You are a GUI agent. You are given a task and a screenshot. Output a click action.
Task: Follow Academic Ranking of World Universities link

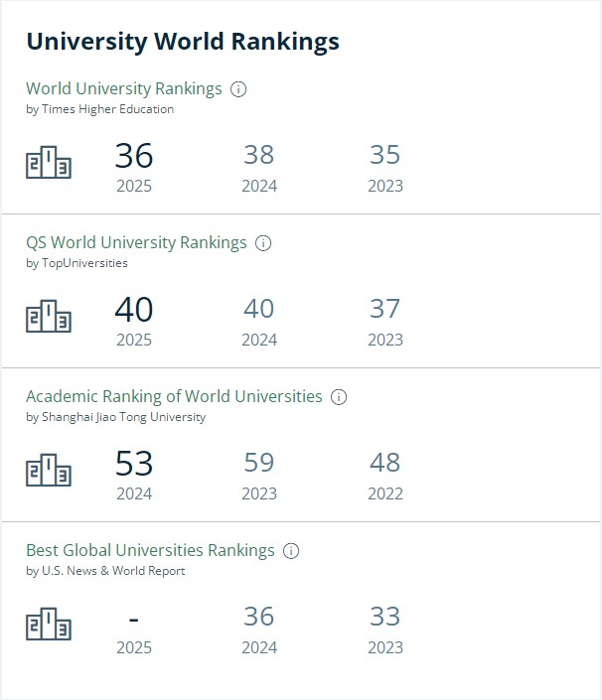click(174, 397)
